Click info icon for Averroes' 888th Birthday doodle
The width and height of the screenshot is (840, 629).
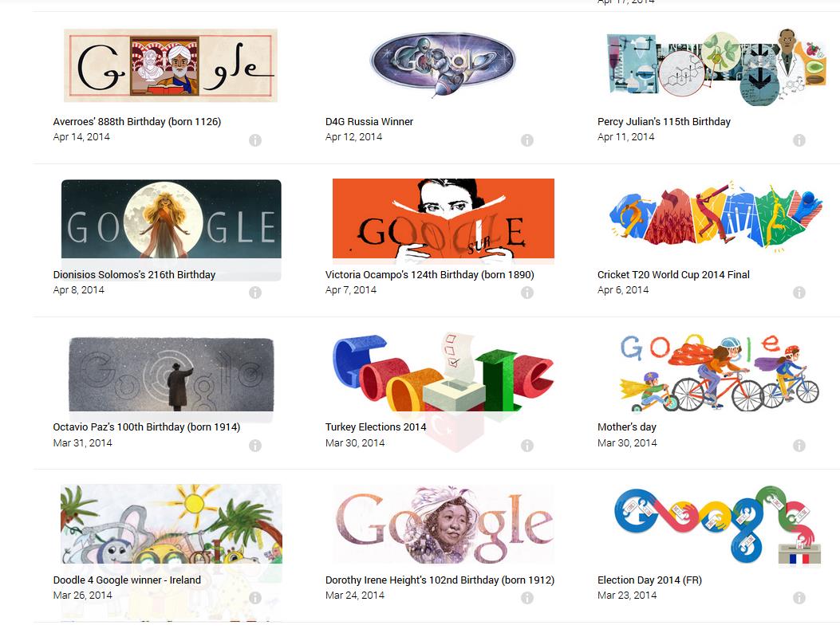[x=255, y=140]
